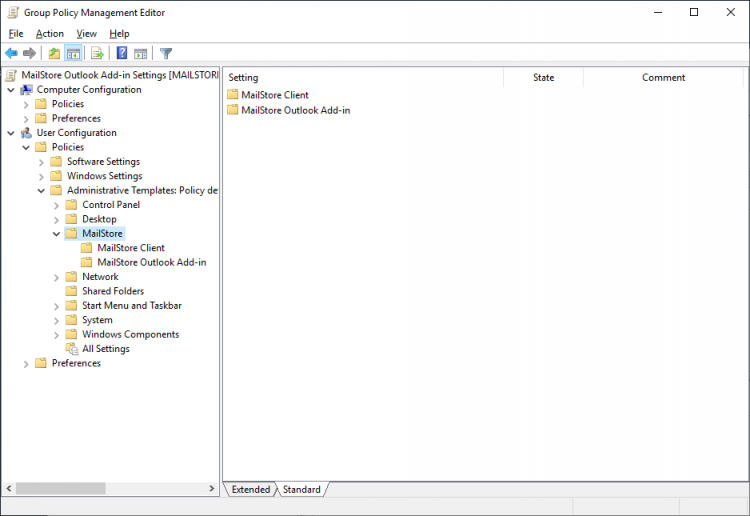
Task: Select MailStore Outlook Add-in in right pane
Action: click(295, 110)
